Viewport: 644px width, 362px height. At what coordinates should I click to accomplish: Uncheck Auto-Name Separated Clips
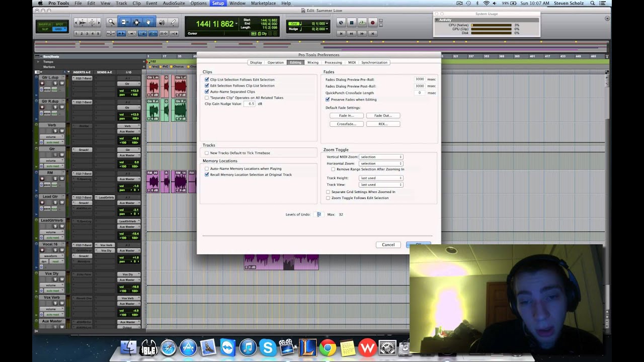(207, 92)
